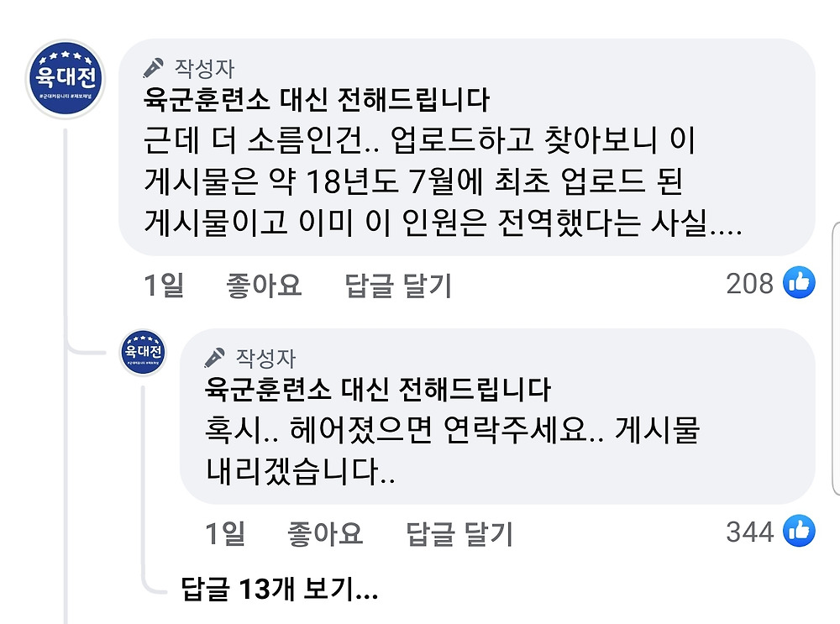Click the pencil author icon on the reply
The image size is (840, 624).
click(214, 357)
